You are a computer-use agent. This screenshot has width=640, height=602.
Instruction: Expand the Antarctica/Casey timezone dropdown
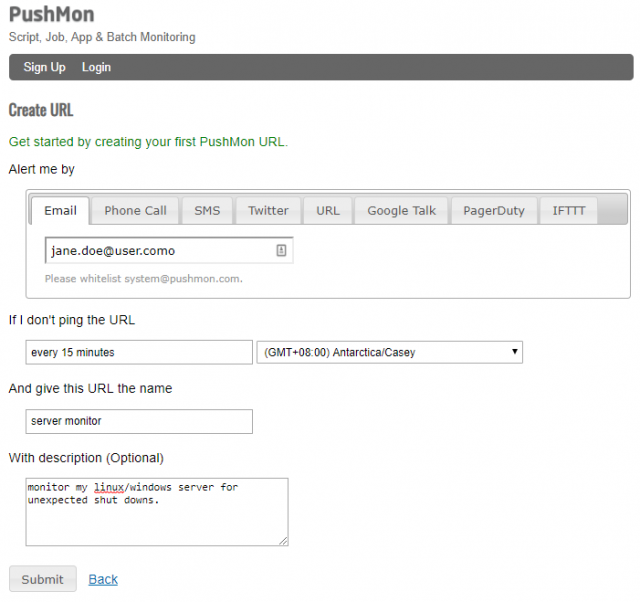390,352
